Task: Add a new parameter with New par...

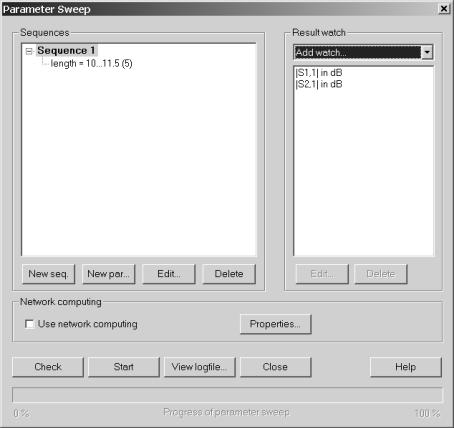Action: click(x=108, y=274)
